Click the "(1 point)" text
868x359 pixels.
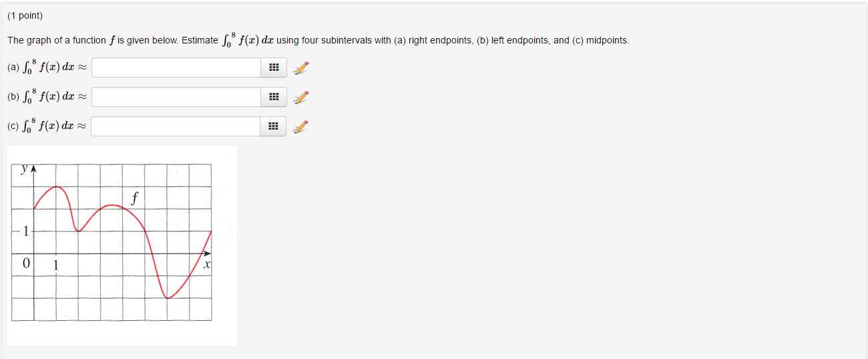click(25, 16)
